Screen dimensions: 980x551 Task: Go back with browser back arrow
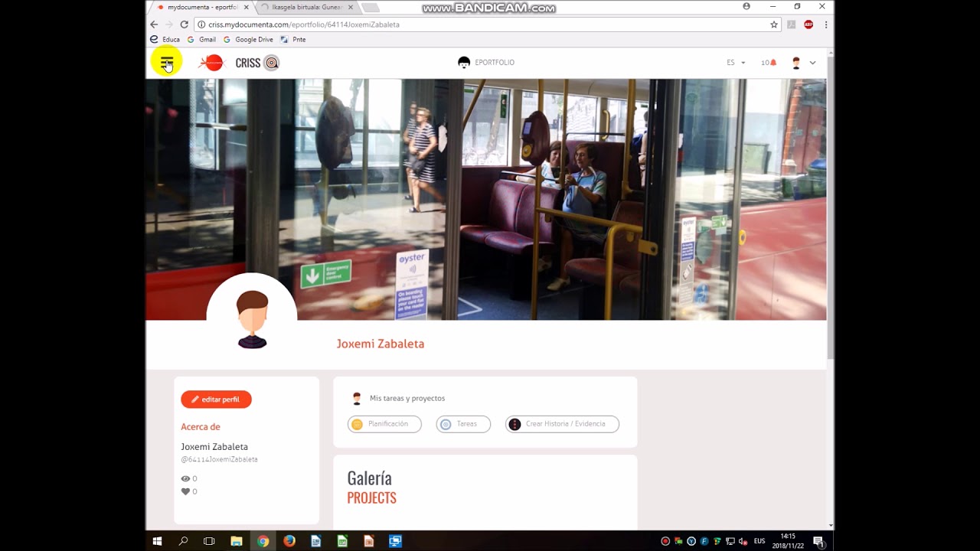(x=154, y=24)
